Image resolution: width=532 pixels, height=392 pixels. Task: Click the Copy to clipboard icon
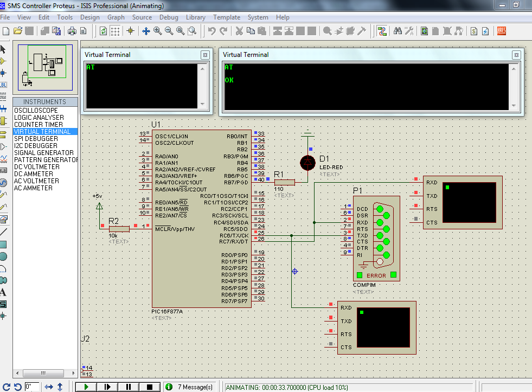tap(251, 31)
